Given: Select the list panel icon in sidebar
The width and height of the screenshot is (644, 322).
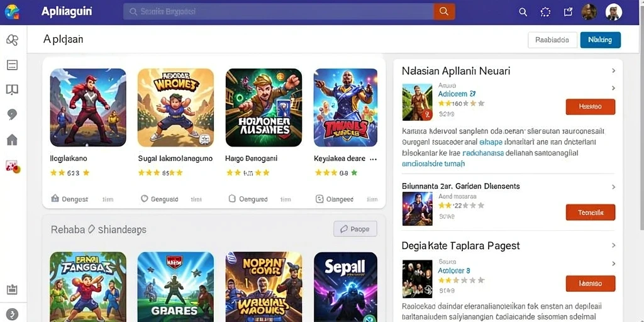Looking at the screenshot, I should coord(13,65).
